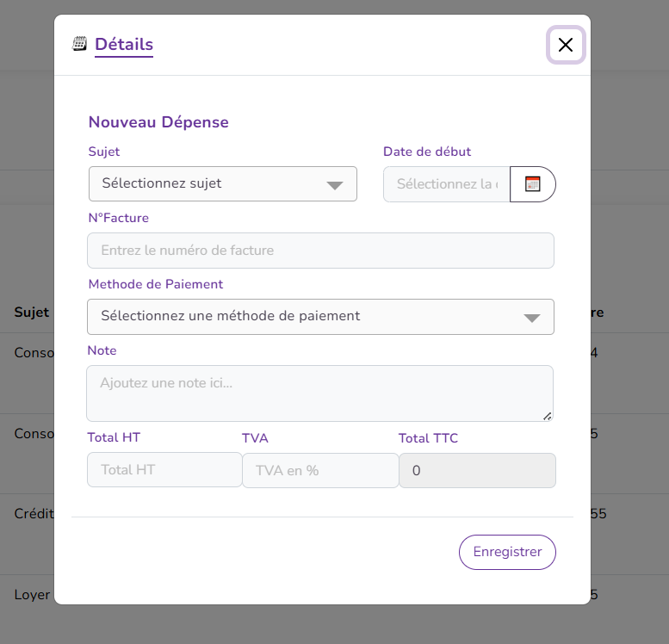Viewport: 669px width, 644px height.
Task: Select the Total HT input box
Action: pyautogui.click(x=164, y=470)
